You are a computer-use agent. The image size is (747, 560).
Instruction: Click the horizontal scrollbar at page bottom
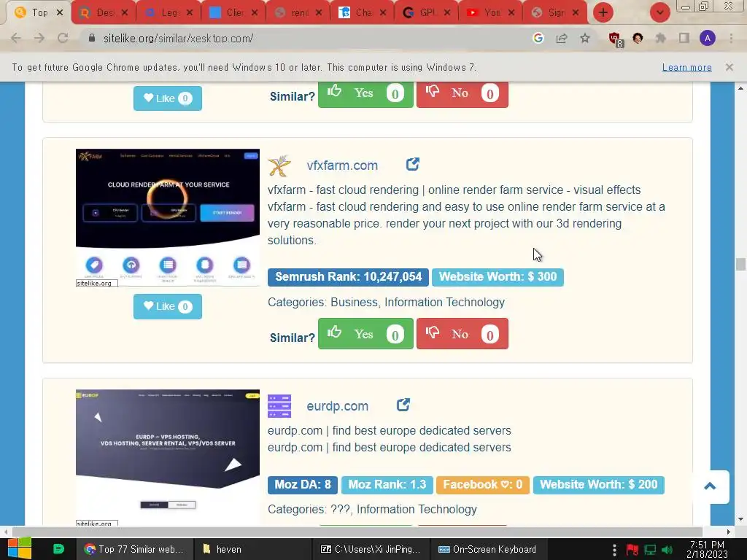point(357,532)
